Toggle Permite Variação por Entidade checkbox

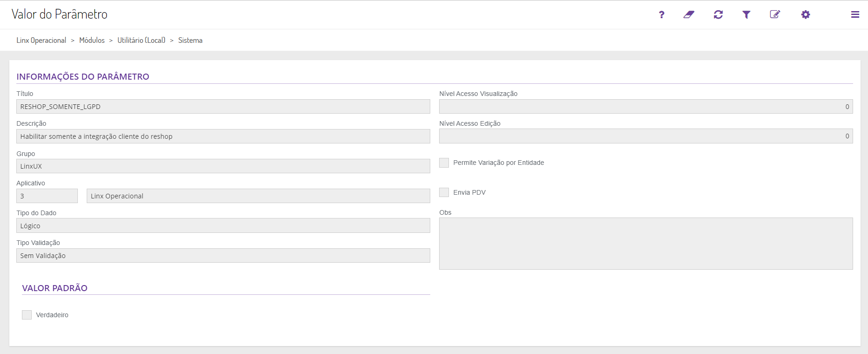point(444,163)
